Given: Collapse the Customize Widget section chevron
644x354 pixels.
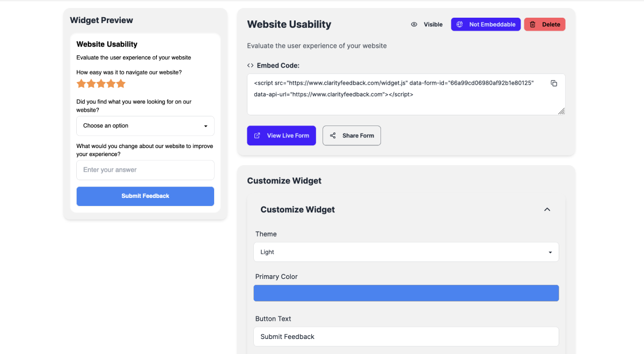Looking at the screenshot, I should pos(547,210).
